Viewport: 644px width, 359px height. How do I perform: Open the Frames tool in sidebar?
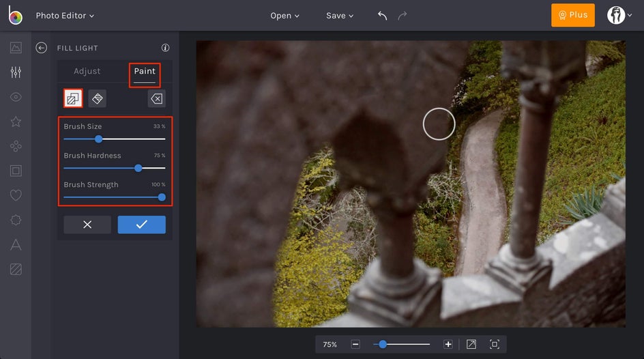point(16,171)
